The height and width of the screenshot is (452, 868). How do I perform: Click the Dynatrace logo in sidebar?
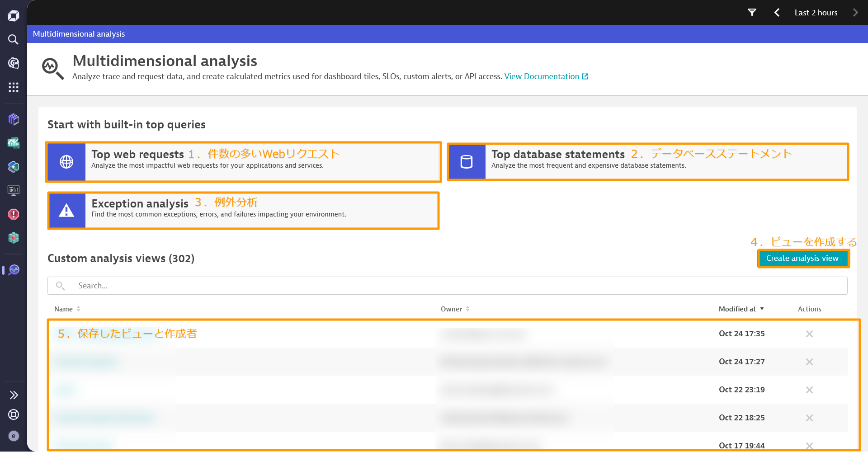pyautogui.click(x=14, y=16)
